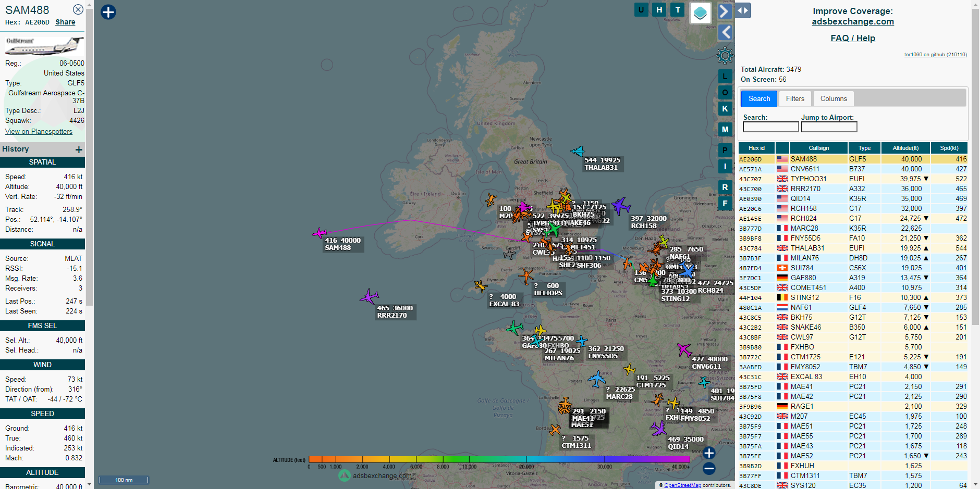Toggle sidebar with double-arrow button
The image size is (980, 489).
(743, 10)
